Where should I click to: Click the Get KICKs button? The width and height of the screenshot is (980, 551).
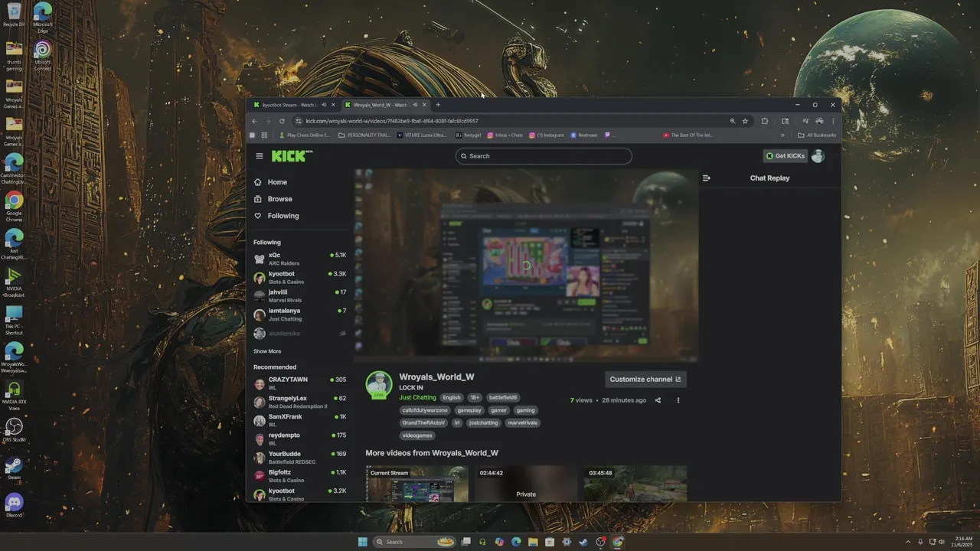click(785, 156)
